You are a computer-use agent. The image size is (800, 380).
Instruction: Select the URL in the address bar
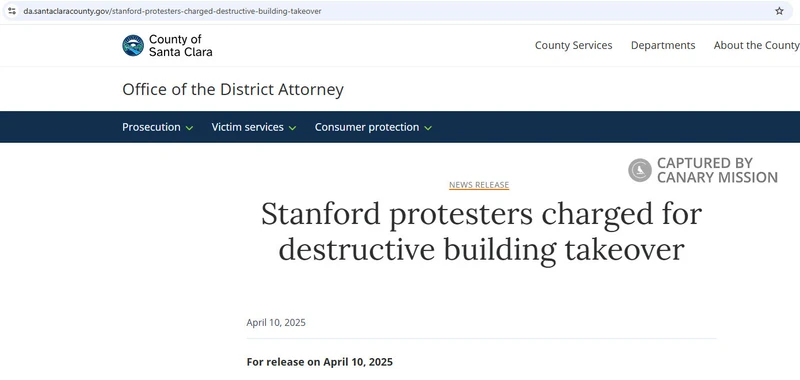click(x=172, y=11)
